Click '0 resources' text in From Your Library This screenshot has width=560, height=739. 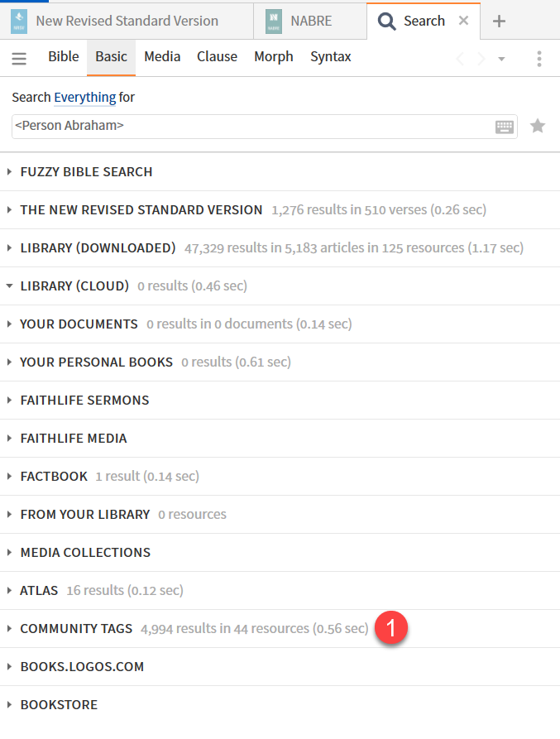192,514
